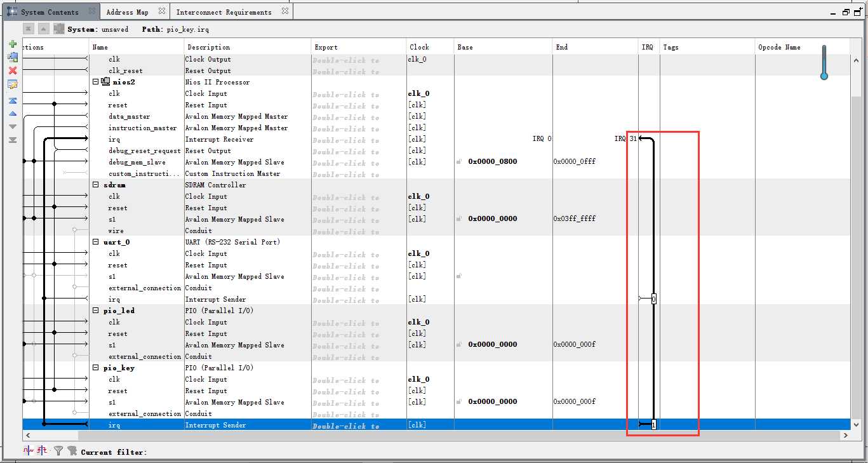The height and width of the screenshot is (463, 868).
Task: Toggle base address lock on uart_0 s1
Action: pyautogui.click(x=459, y=276)
